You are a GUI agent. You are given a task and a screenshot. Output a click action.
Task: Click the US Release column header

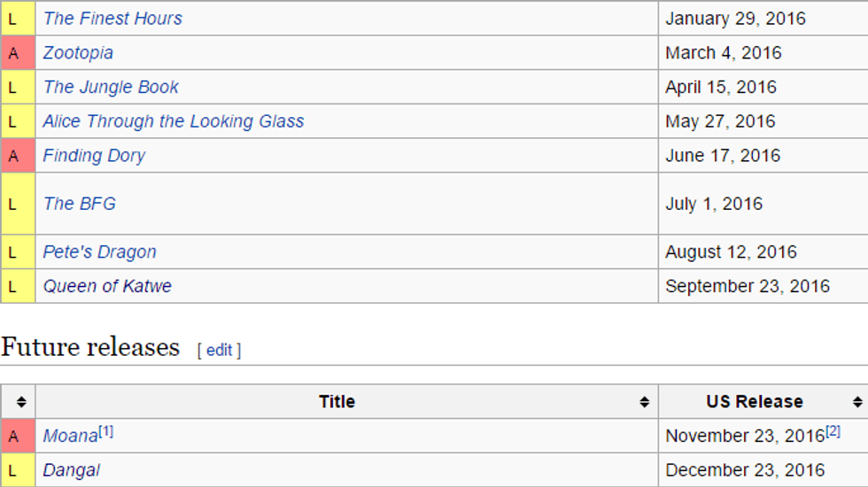point(754,402)
